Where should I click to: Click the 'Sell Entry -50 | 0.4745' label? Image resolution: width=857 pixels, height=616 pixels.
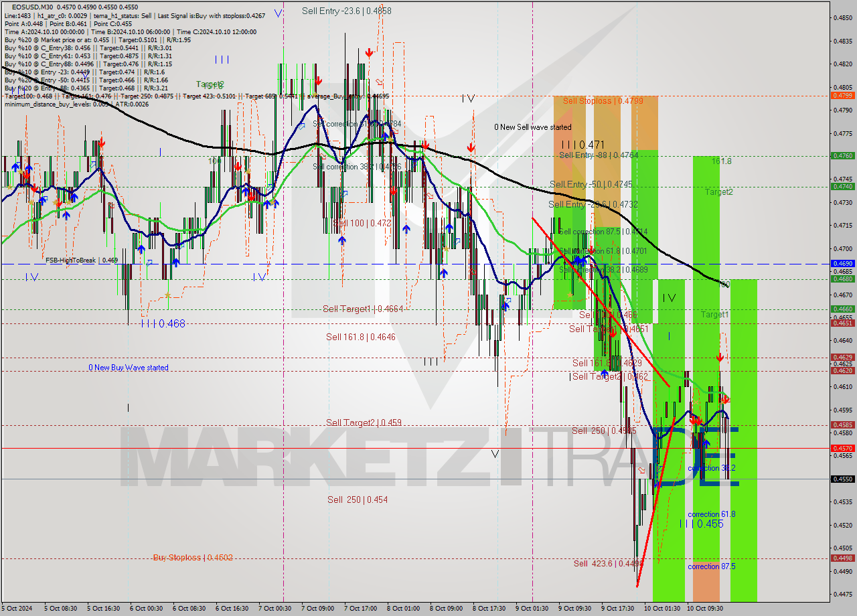tap(591, 184)
